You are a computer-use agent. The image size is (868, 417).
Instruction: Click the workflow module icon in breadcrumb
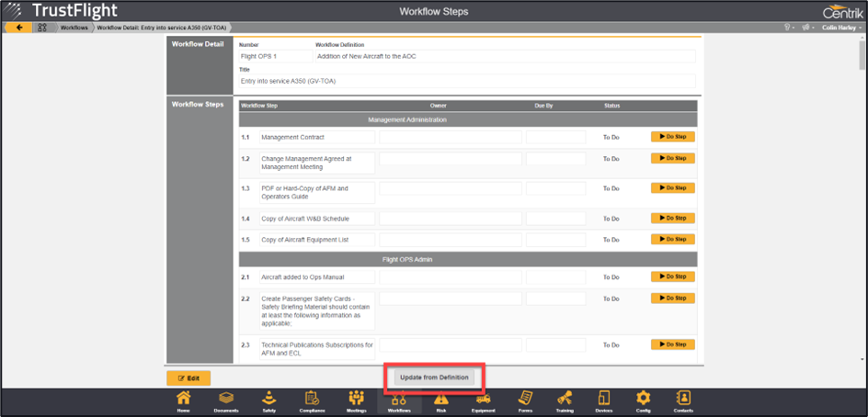pyautogui.click(x=42, y=28)
